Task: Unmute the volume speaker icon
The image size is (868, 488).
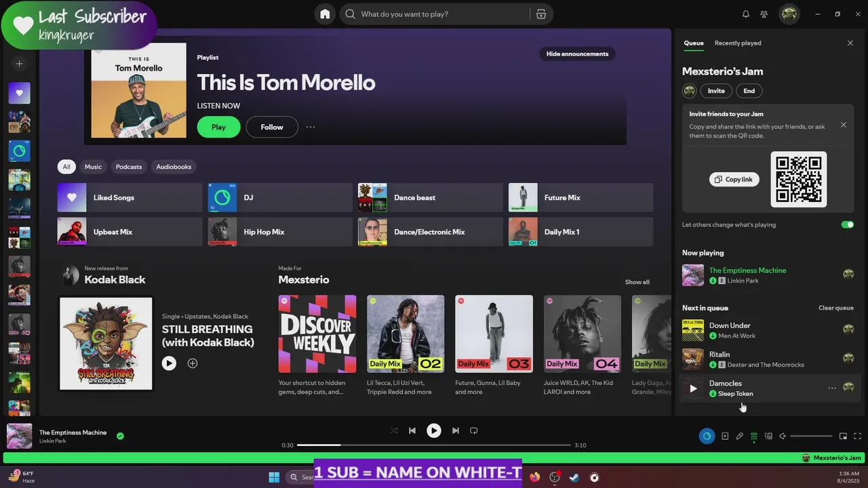Action: click(x=783, y=436)
